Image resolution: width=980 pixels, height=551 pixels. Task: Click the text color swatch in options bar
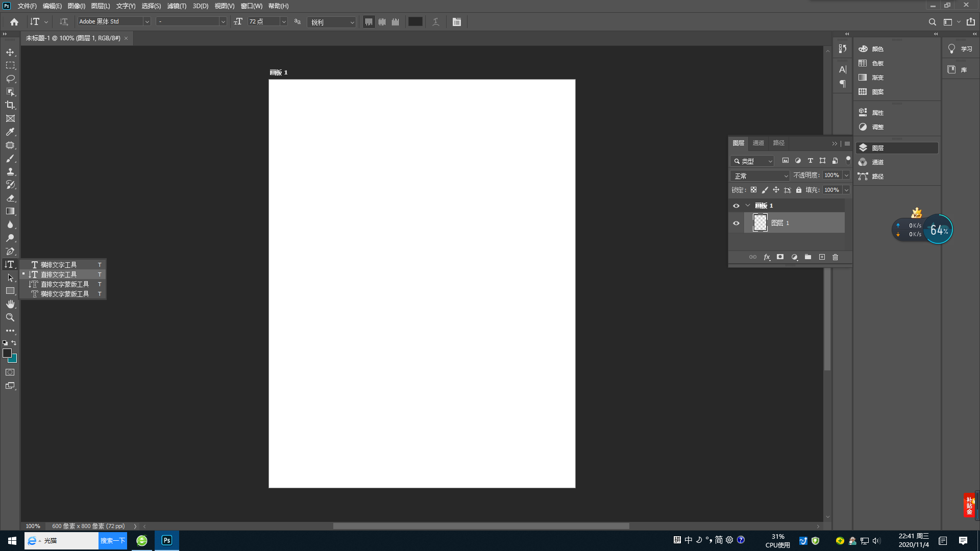point(415,22)
